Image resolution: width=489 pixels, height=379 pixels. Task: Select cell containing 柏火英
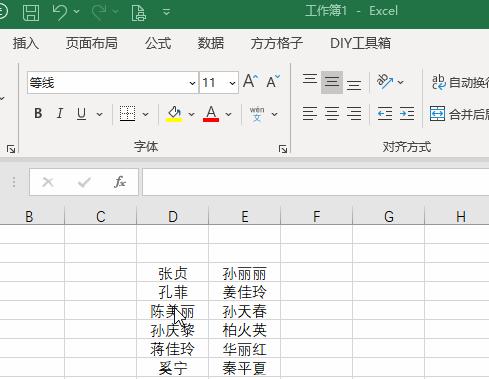tap(245, 330)
